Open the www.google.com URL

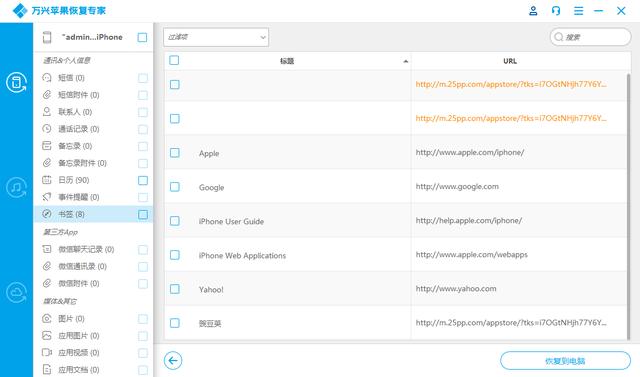457,186
